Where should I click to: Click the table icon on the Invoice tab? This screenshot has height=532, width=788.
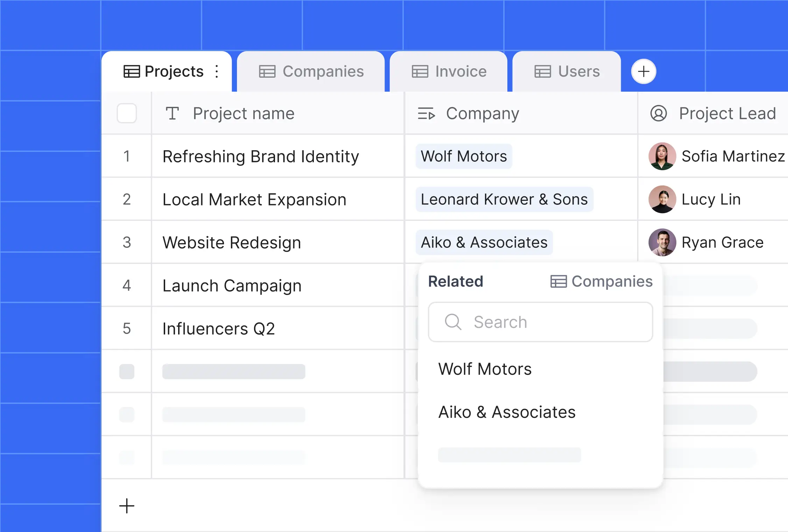tap(420, 71)
